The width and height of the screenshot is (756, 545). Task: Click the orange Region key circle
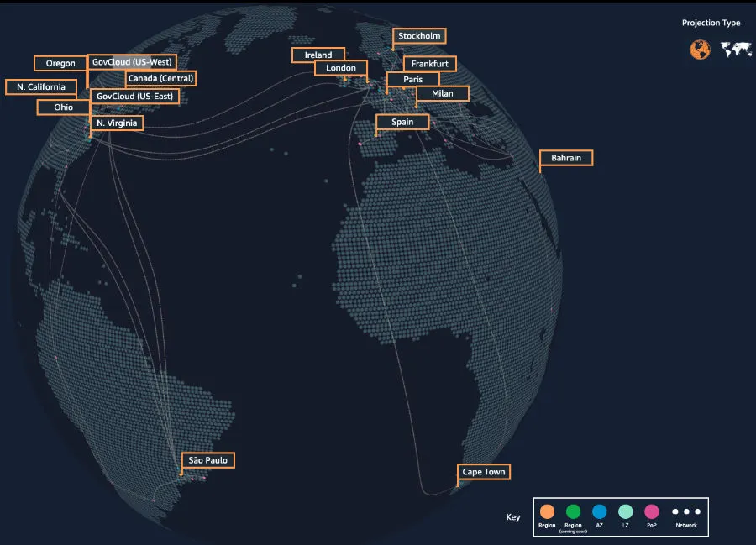[547, 511]
